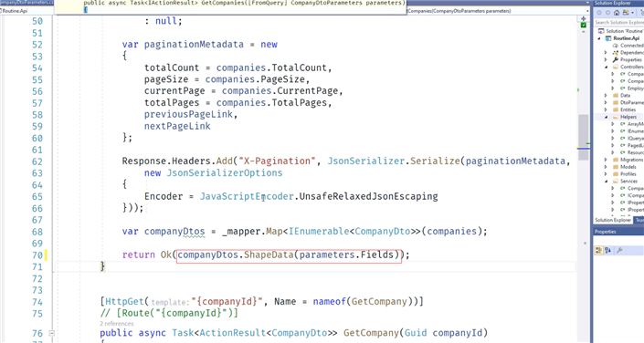This screenshot has height=343, width=644.
Task: Select Resourc... file under Helpers
Action: coord(636,152)
